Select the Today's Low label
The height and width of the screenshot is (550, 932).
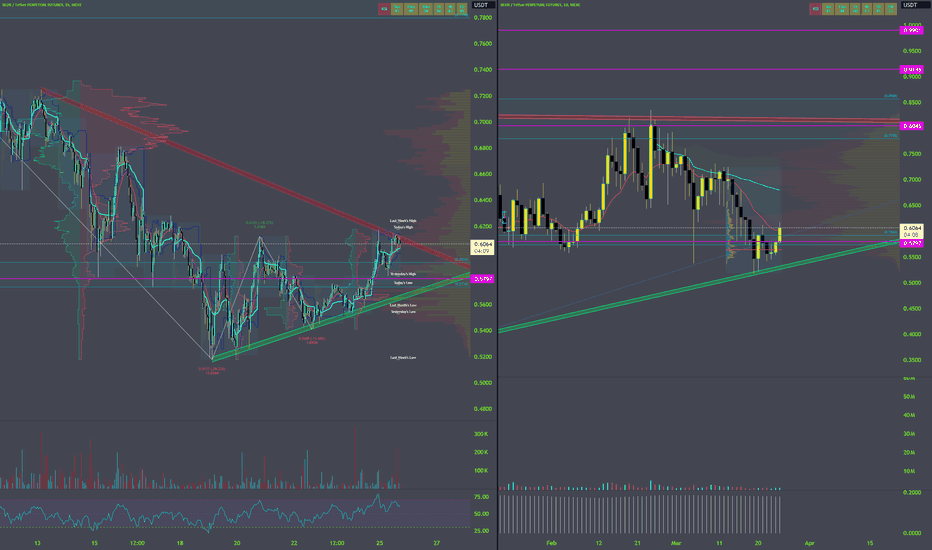[x=403, y=283]
